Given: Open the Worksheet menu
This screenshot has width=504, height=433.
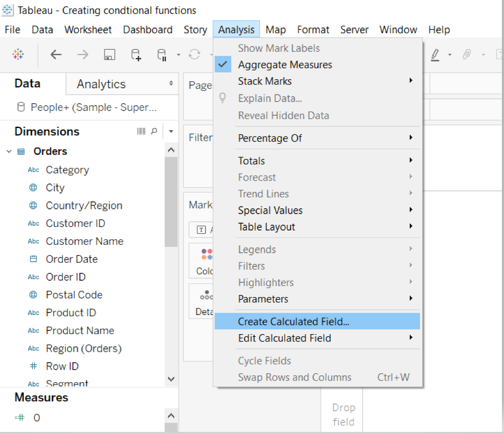Looking at the screenshot, I should click(x=88, y=30).
